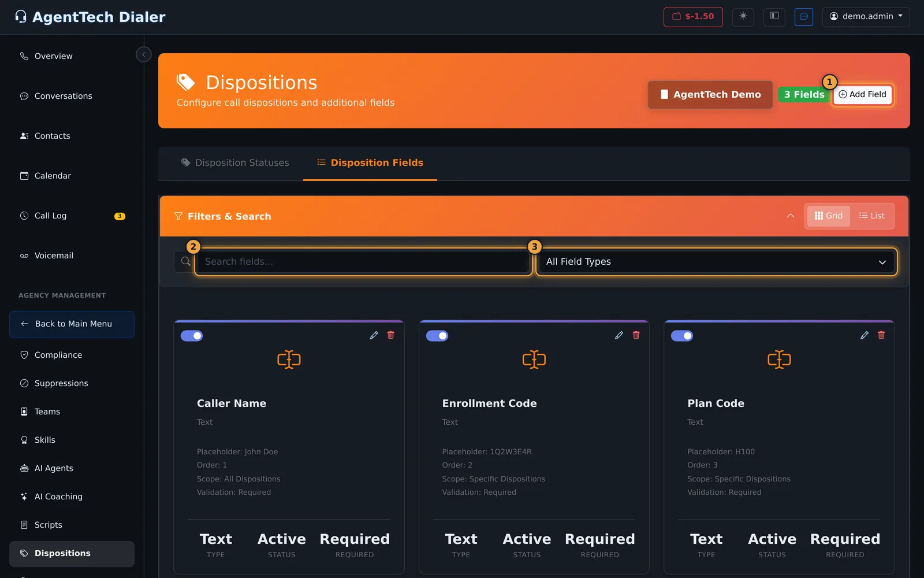
Task: Edit the Caller Name field pencil icon
Action: 374,335
